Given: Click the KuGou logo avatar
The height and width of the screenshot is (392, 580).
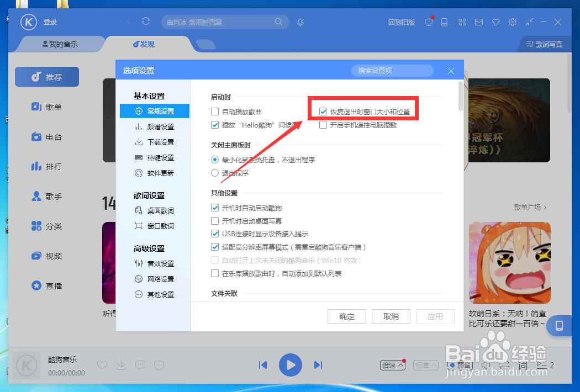Looking at the screenshot, I should point(29,22).
